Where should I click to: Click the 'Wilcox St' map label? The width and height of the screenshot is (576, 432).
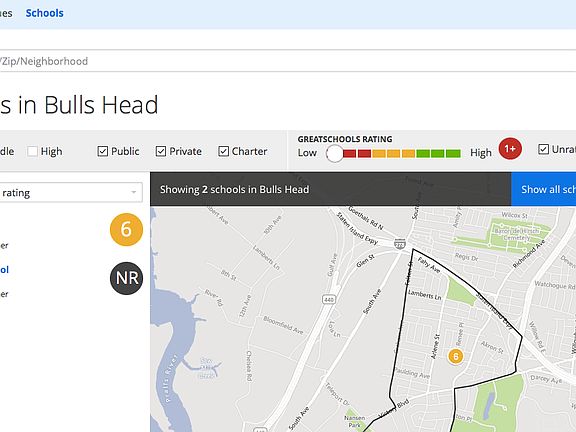tap(514, 215)
